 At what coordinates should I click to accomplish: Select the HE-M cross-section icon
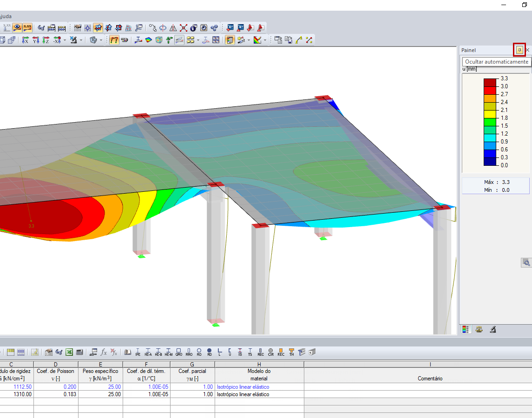coord(168,352)
